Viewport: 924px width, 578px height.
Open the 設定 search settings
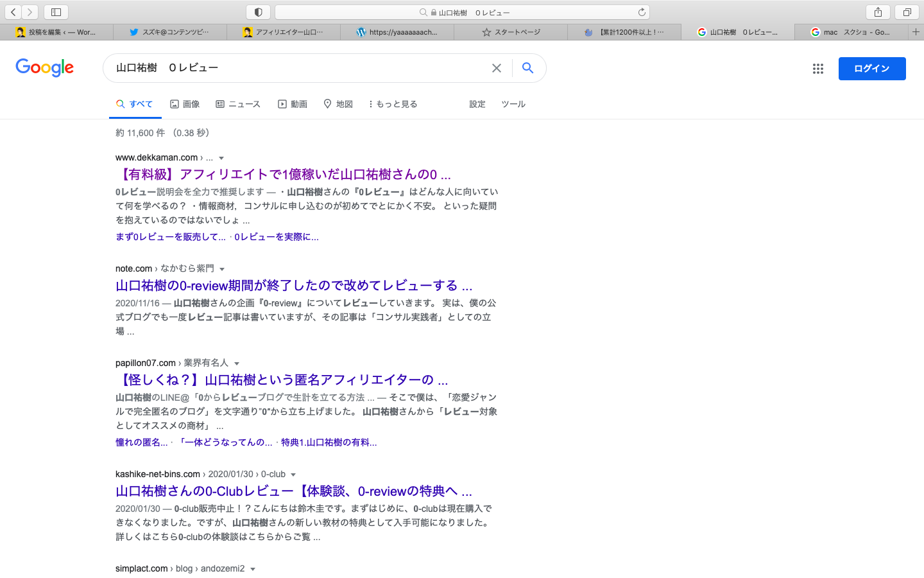tap(477, 104)
